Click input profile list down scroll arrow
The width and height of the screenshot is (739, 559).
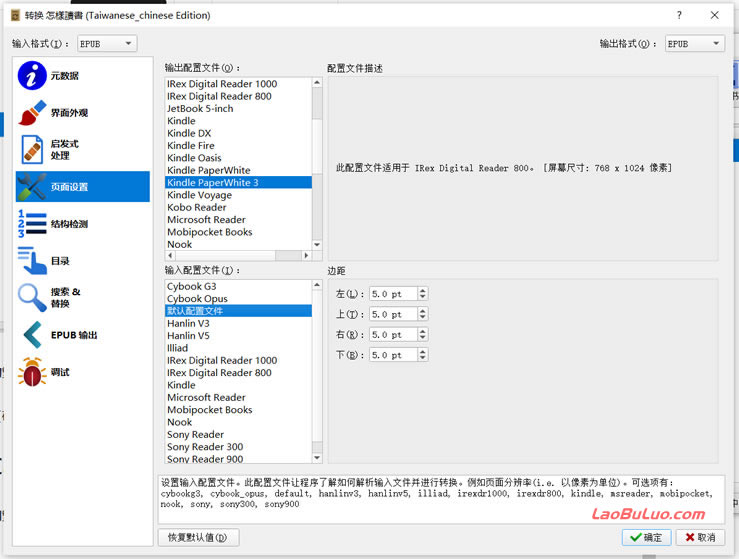(x=317, y=458)
